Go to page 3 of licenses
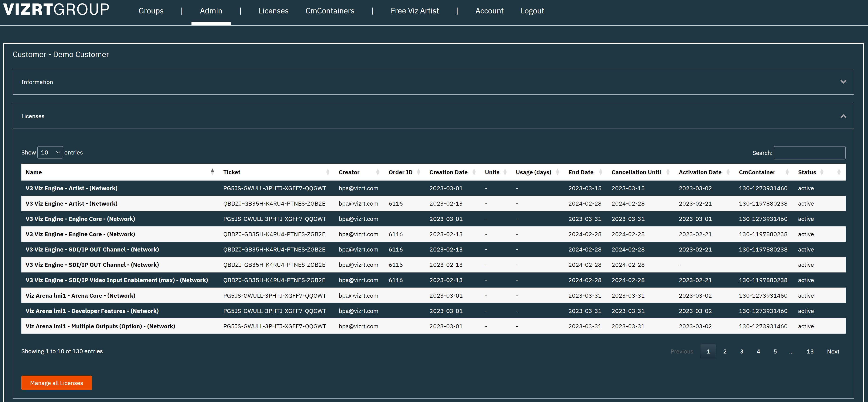This screenshot has height=402, width=868. click(x=742, y=351)
